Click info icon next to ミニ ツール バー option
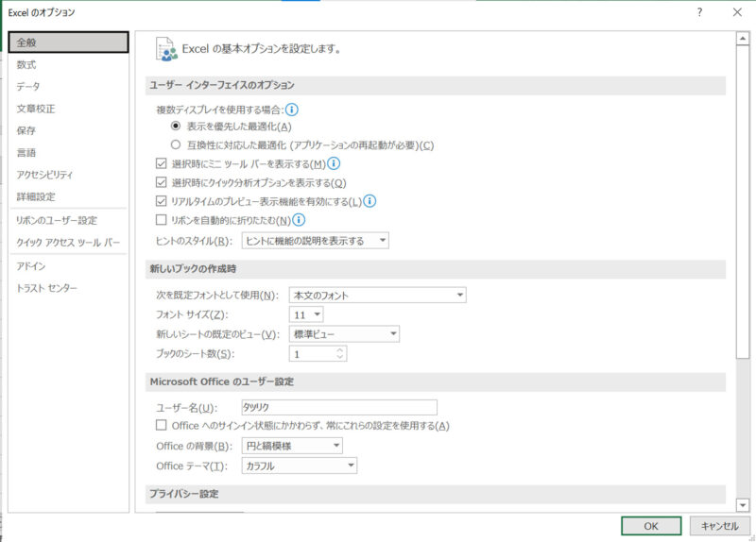 334,163
